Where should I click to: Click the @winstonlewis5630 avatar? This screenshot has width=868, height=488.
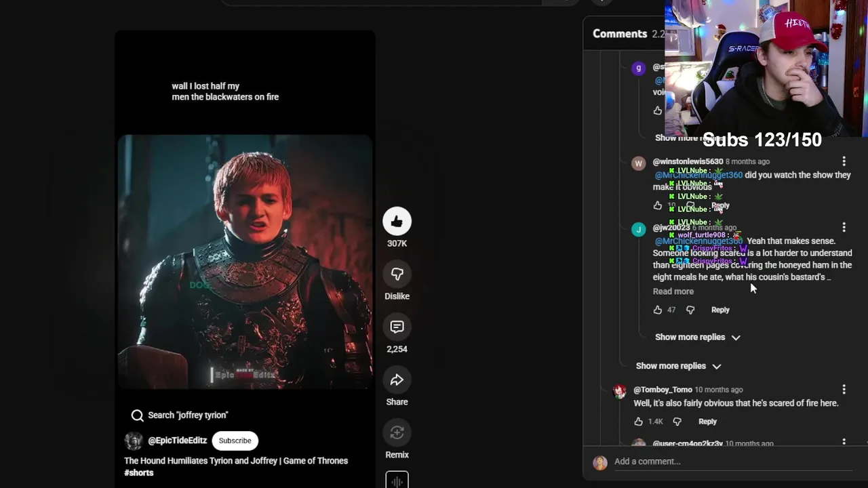tap(638, 163)
